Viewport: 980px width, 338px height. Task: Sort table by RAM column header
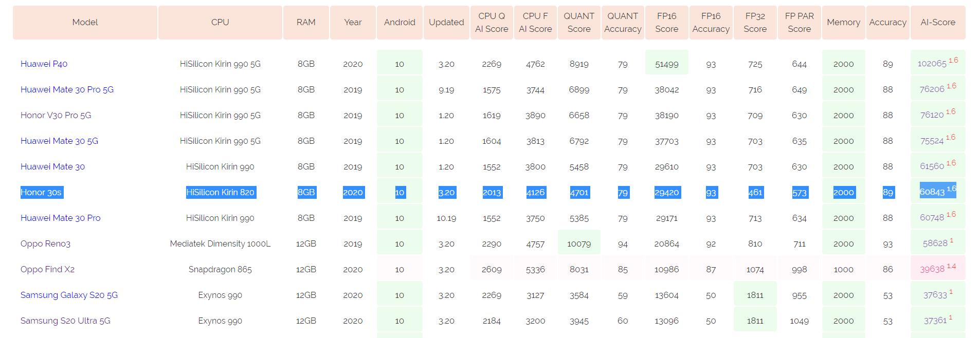click(x=306, y=22)
